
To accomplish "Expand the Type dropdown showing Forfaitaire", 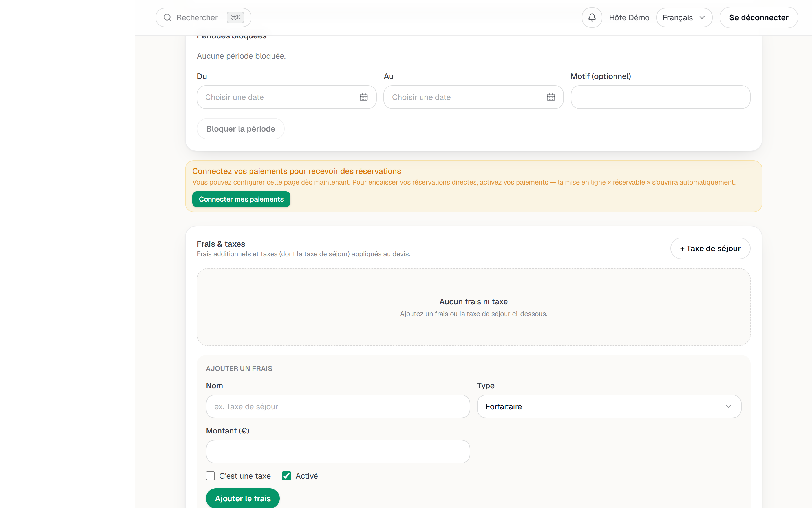I will pyautogui.click(x=609, y=406).
